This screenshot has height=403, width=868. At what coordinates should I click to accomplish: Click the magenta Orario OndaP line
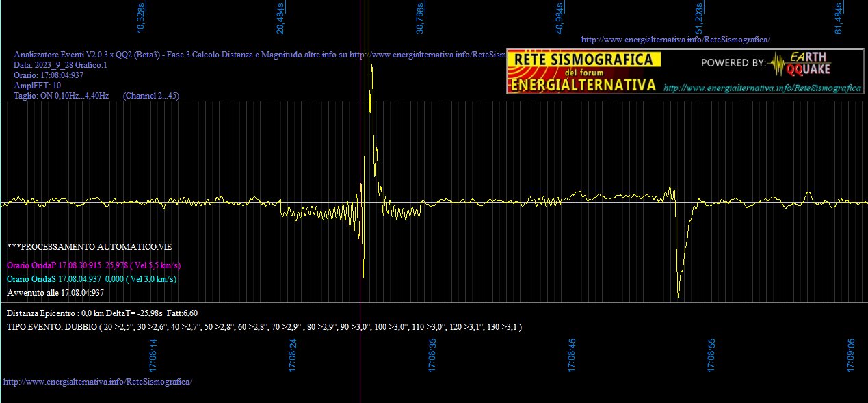94,265
